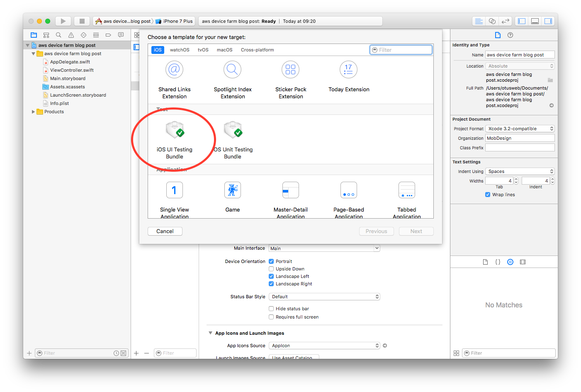Toggle Landscape Right checkbox
Image resolution: width=581 pixels, height=392 pixels.
(271, 284)
